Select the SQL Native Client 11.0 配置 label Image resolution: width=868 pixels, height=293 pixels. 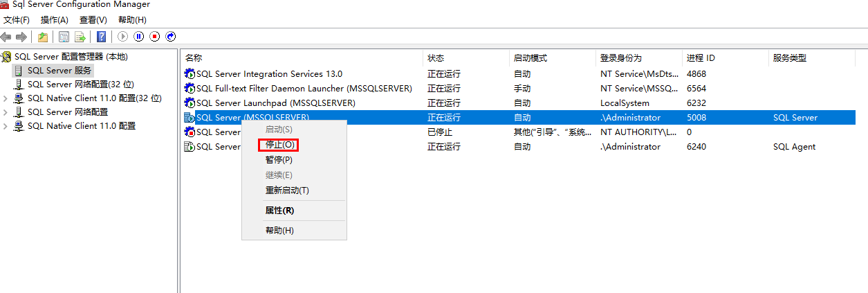point(82,126)
